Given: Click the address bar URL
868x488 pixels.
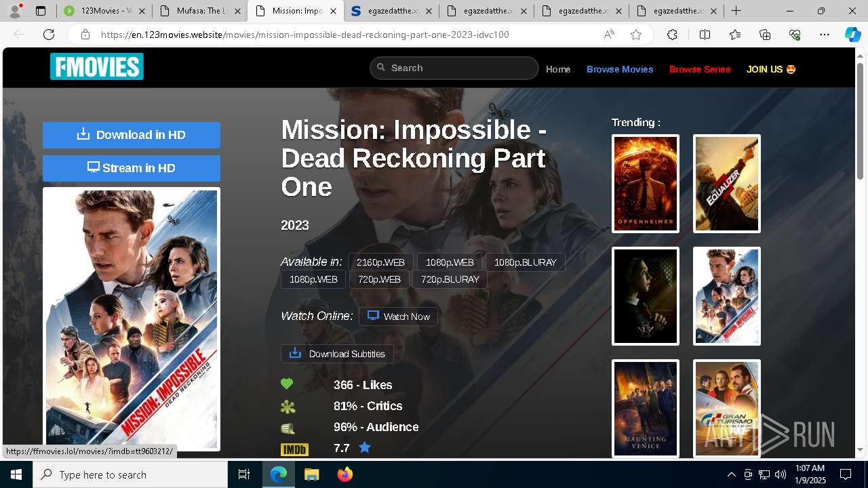Looking at the screenshot, I should click(304, 35).
